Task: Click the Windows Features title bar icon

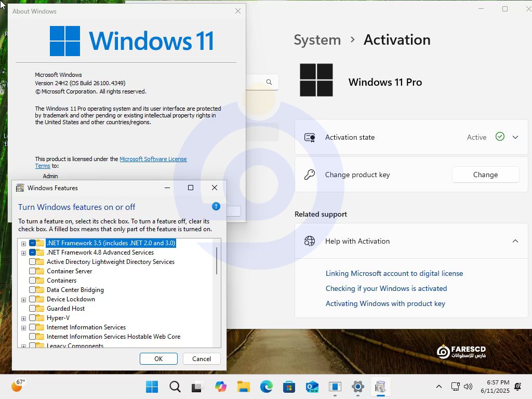Action: (x=20, y=188)
